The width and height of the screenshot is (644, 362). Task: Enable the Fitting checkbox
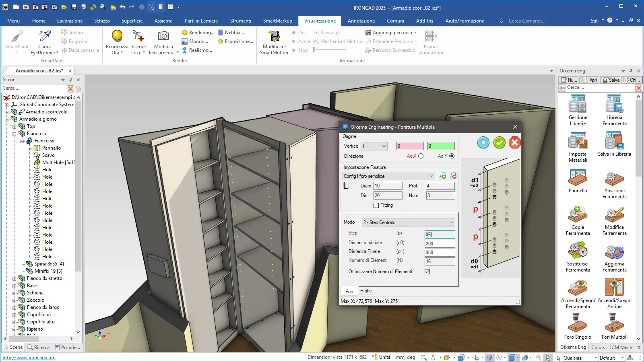point(376,205)
